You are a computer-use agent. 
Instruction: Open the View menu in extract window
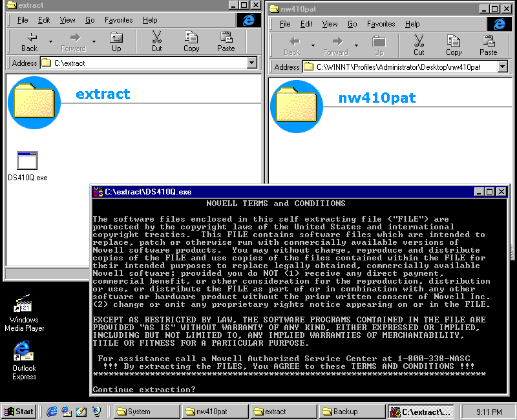[x=67, y=20]
